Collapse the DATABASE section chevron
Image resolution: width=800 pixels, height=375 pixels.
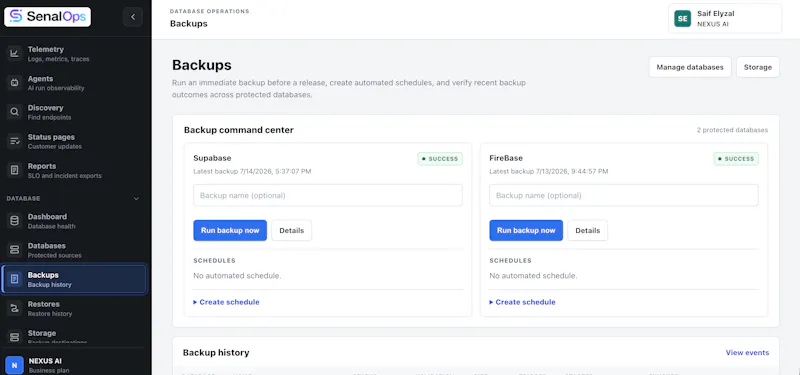tap(136, 198)
